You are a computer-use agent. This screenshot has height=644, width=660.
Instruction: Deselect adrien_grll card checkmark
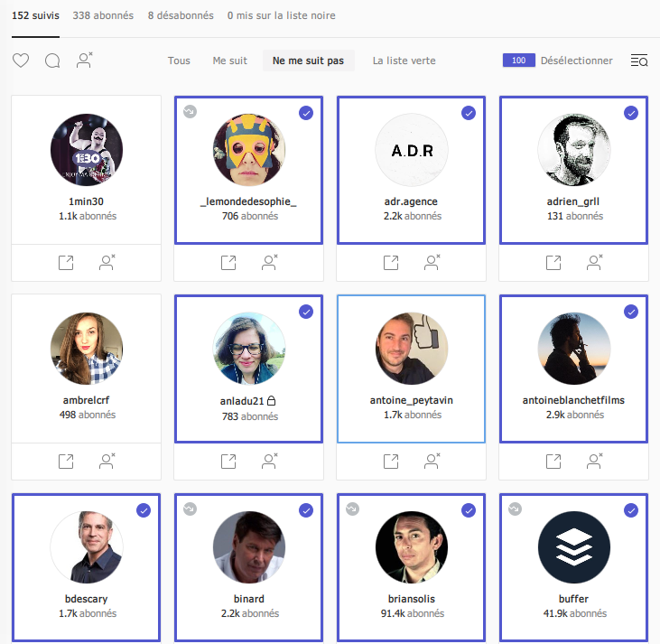pos(630,113)
